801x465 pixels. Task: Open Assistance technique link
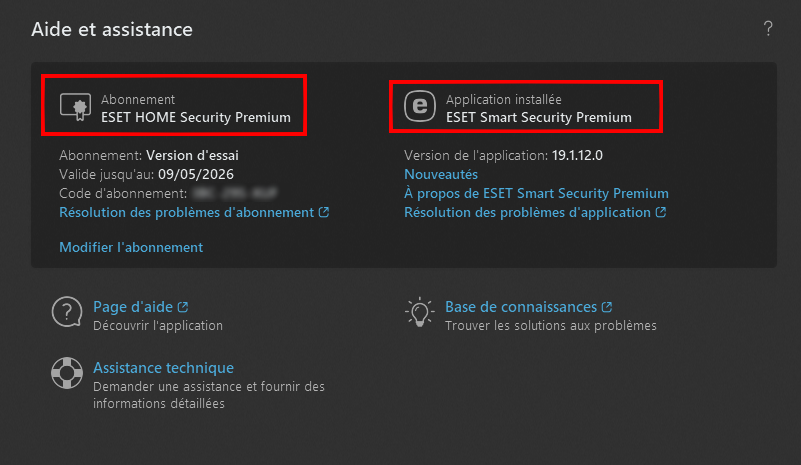click(163, 368)
